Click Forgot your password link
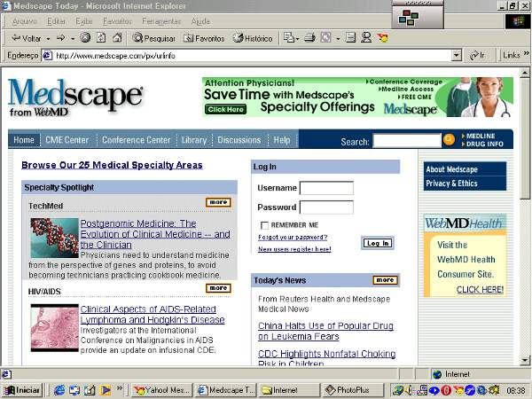Image resolution: width=532 pixels, height=399 pixels. point(293,237)
